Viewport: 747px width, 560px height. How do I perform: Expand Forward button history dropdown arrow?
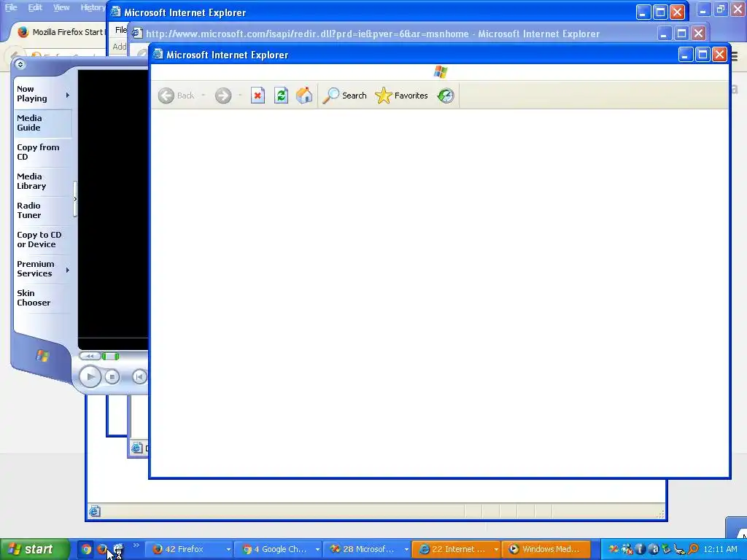coord(240,96)
